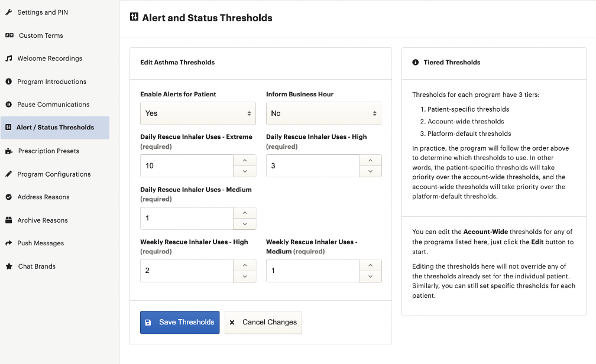
Task: Increment the Daily Rescue Inhaler Uses Medium stepper
Action: coord(245,213)
